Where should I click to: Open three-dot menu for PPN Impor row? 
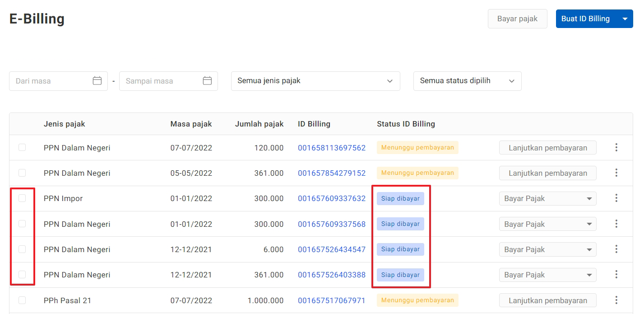coord(616,198)
